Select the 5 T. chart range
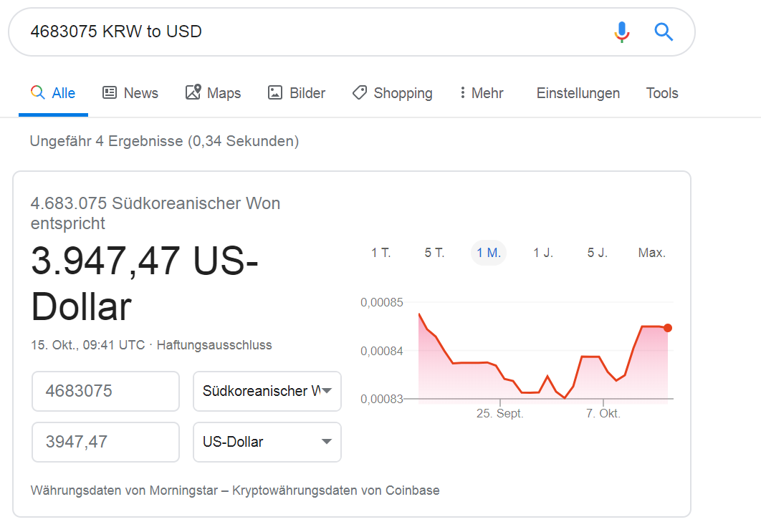Viewport: 761px width, 532px height. coord(434,253)
